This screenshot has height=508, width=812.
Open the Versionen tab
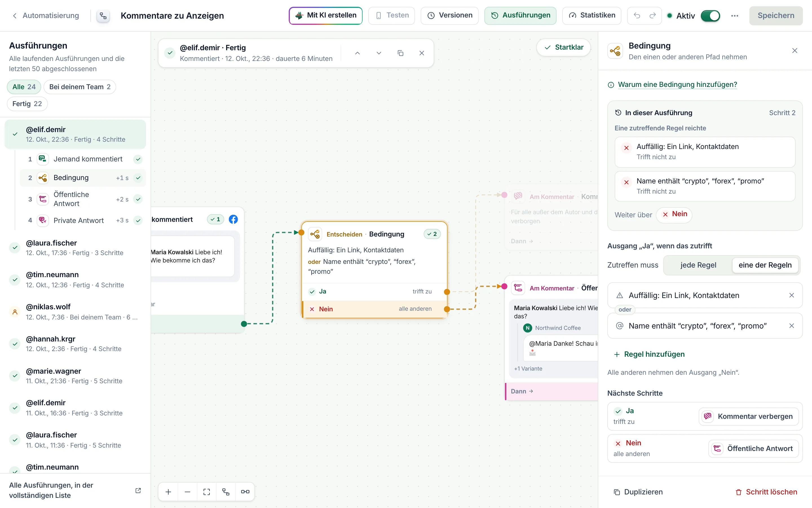point(450,16)
